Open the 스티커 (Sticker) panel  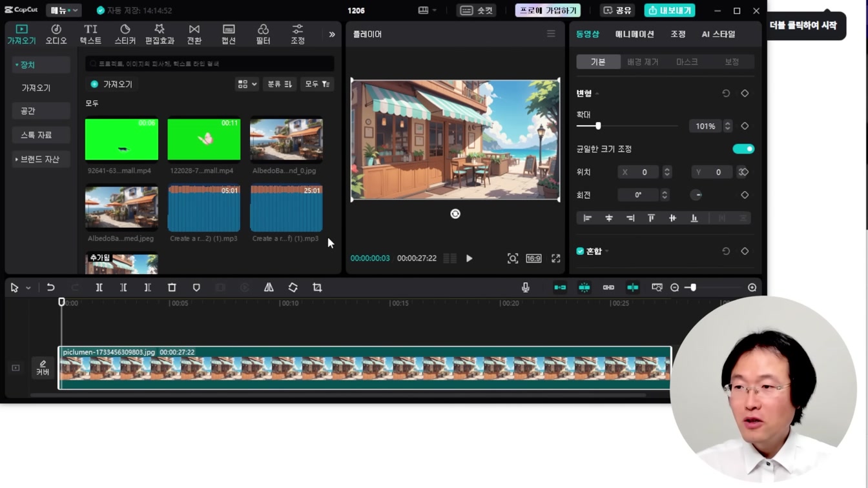coord(125,34)
